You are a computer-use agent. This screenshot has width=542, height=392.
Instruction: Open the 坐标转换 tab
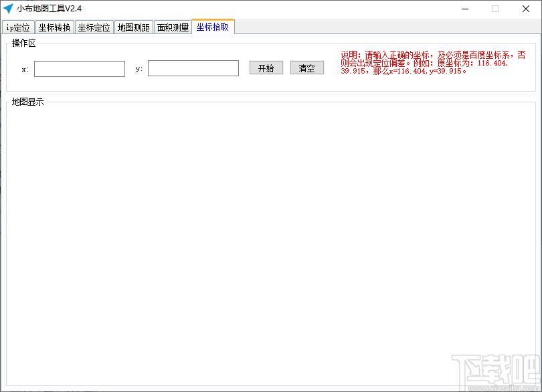[x=55, y=27]
